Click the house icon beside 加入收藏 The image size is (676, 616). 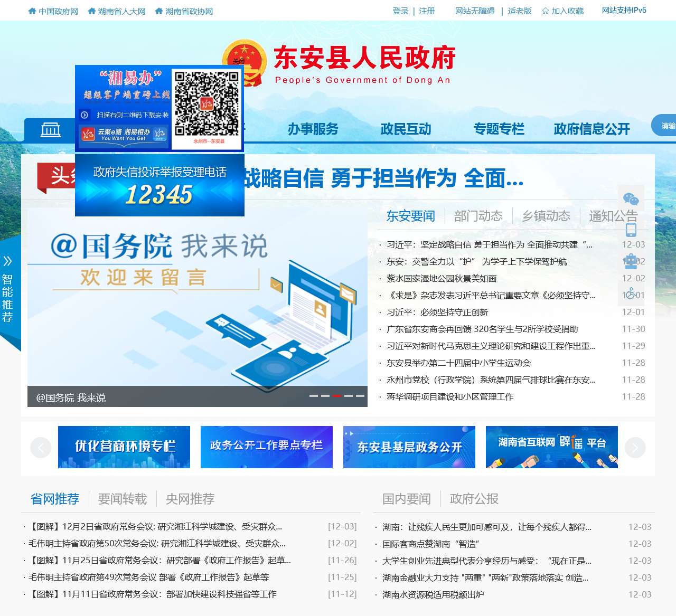(546, 11)
